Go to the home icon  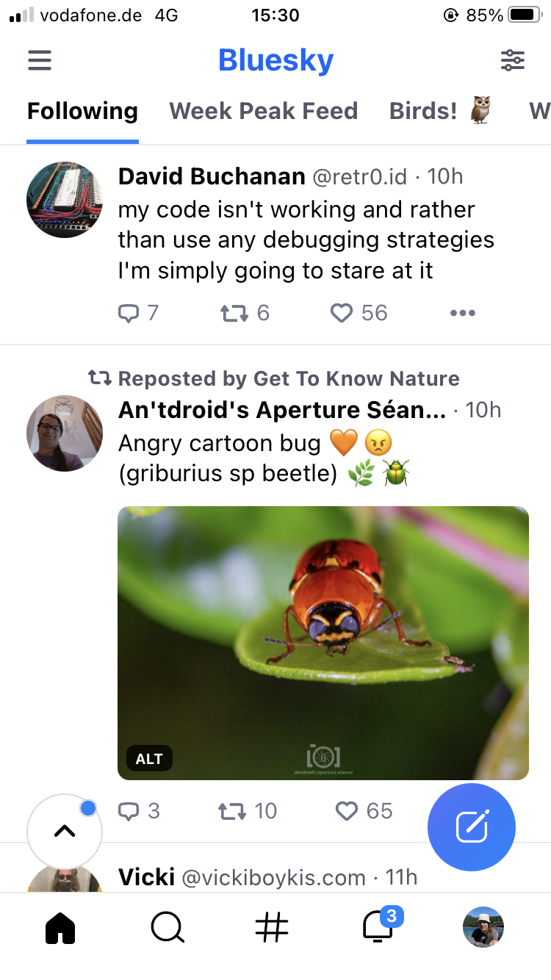pyautogui.click(x=60, y=929)
